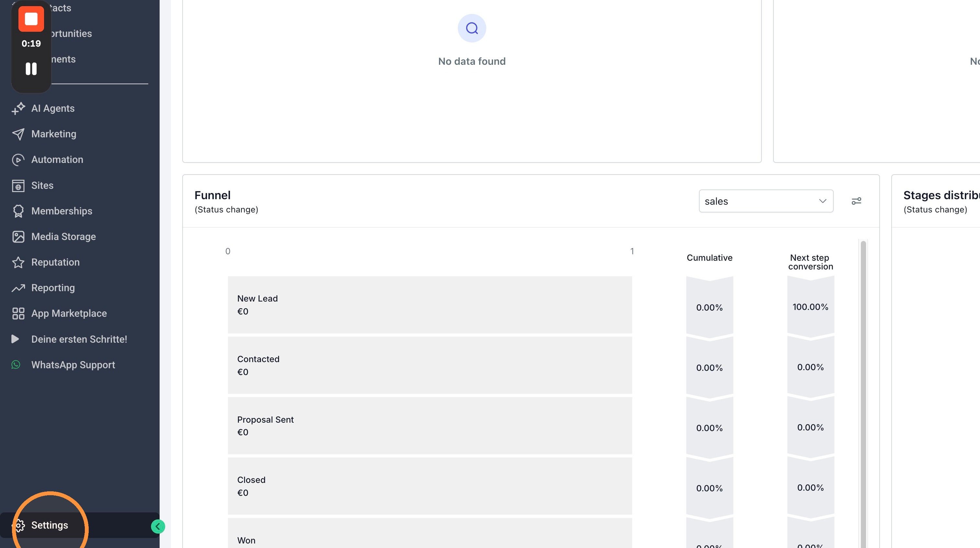Go to Automation
The height and width of the screenshot is (548, 980).
(57, 160)
